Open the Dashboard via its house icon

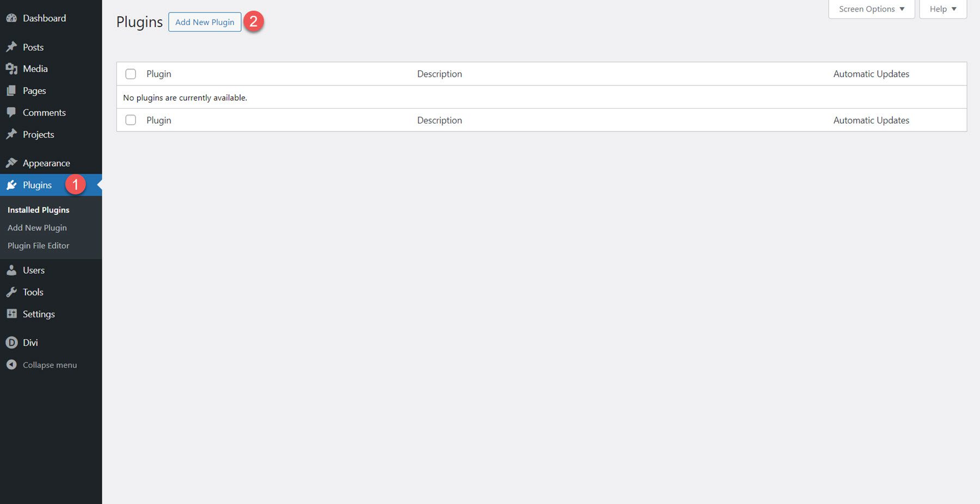(x=11, y=17)
